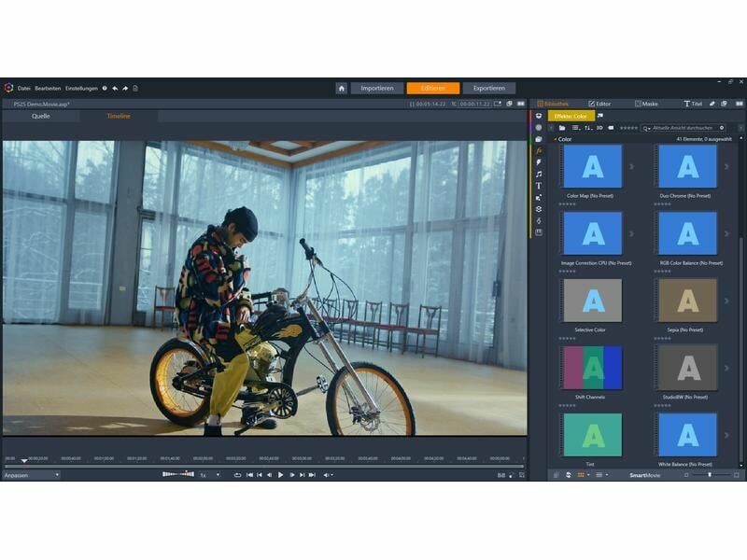
Task: Switch to the Timeline preview tab
Action: click(119, 116)
